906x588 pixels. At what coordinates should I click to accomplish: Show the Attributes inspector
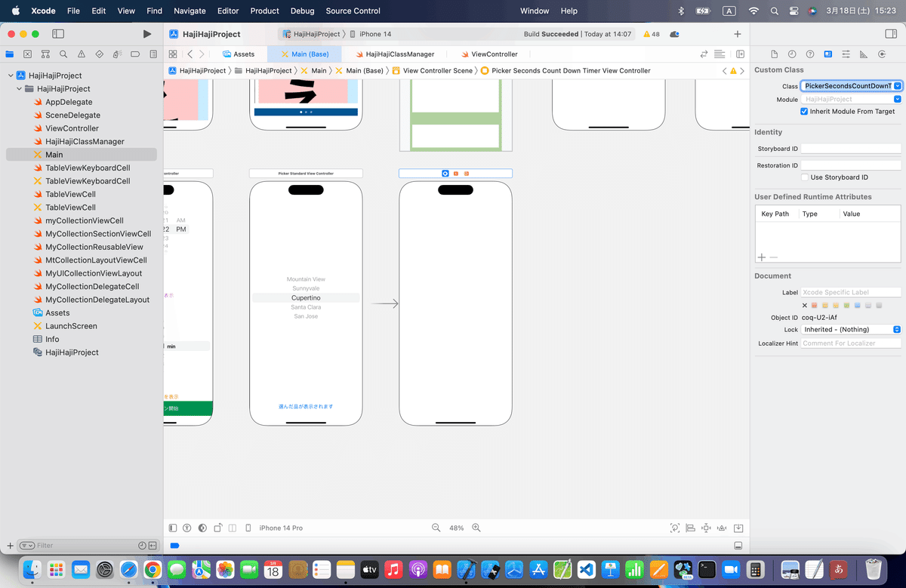846,54
